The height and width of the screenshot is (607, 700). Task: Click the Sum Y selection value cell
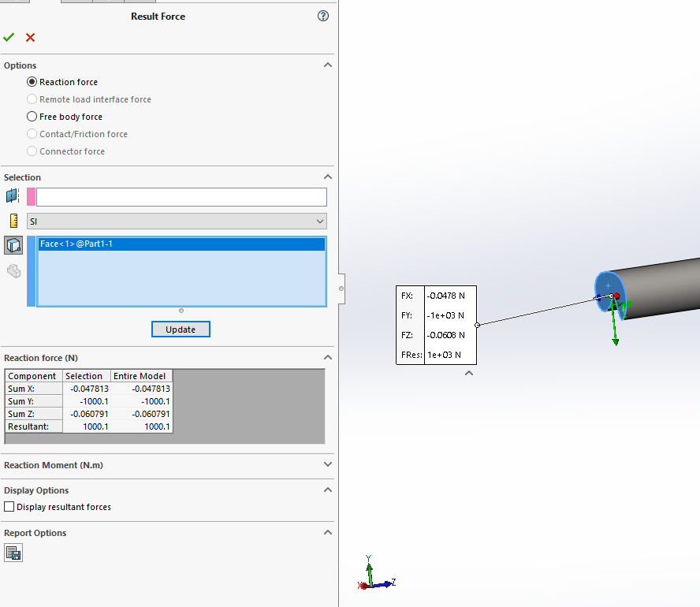tap(86, 401)
